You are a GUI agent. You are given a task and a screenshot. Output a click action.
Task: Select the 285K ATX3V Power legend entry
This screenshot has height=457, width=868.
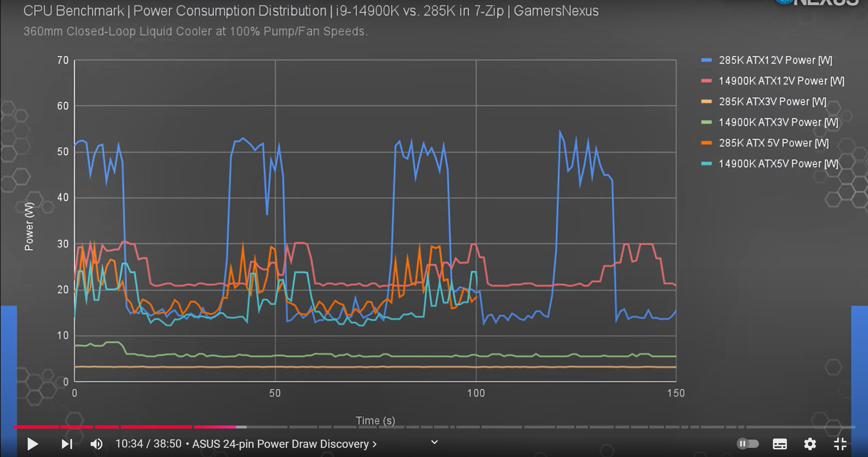pos(772,101)
